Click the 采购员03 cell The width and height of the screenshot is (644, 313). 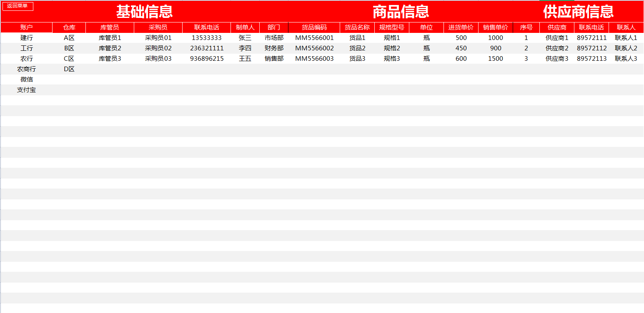(x=158, y=58)
